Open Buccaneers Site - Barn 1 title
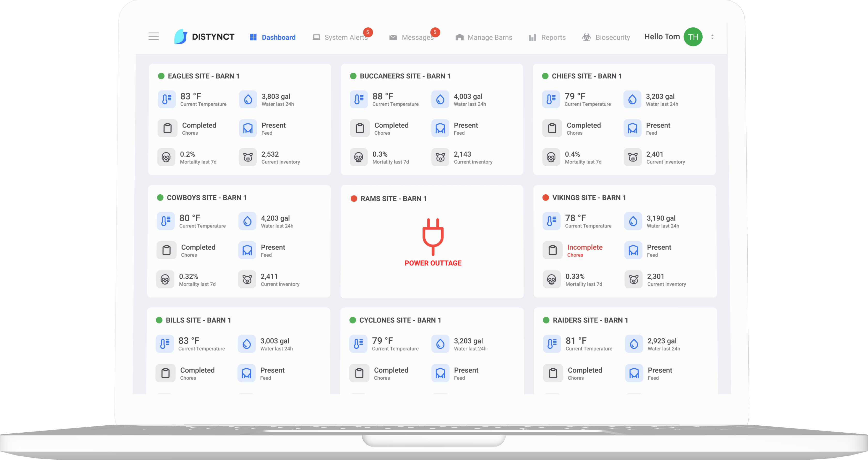 (405, 76)
